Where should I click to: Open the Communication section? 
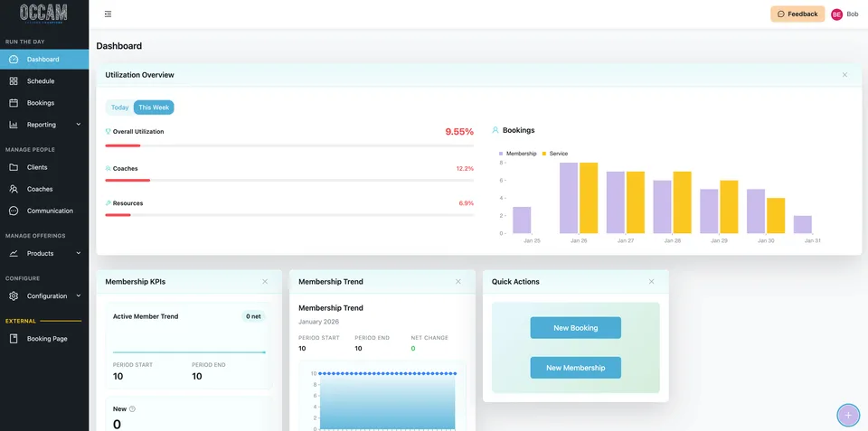pyautogui.click(x=44, y=211)
